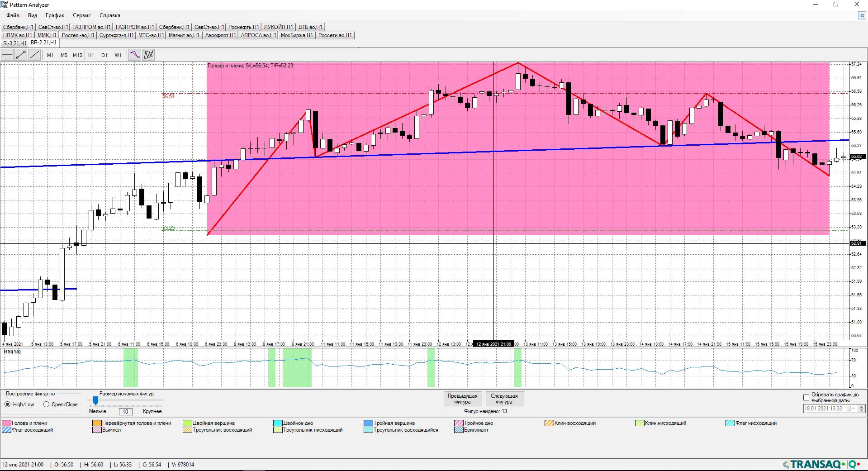This screenshot has width=868, height=471.
Task: Switch to the Si-3.21,H1 chart tab
Action: click(x=14, y=43)
